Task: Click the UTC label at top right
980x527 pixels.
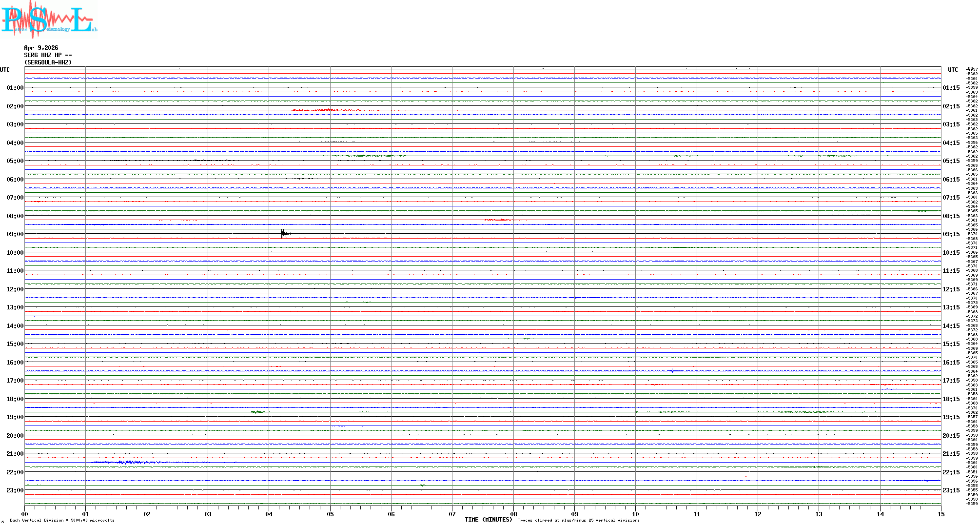Action: [953, 70]
